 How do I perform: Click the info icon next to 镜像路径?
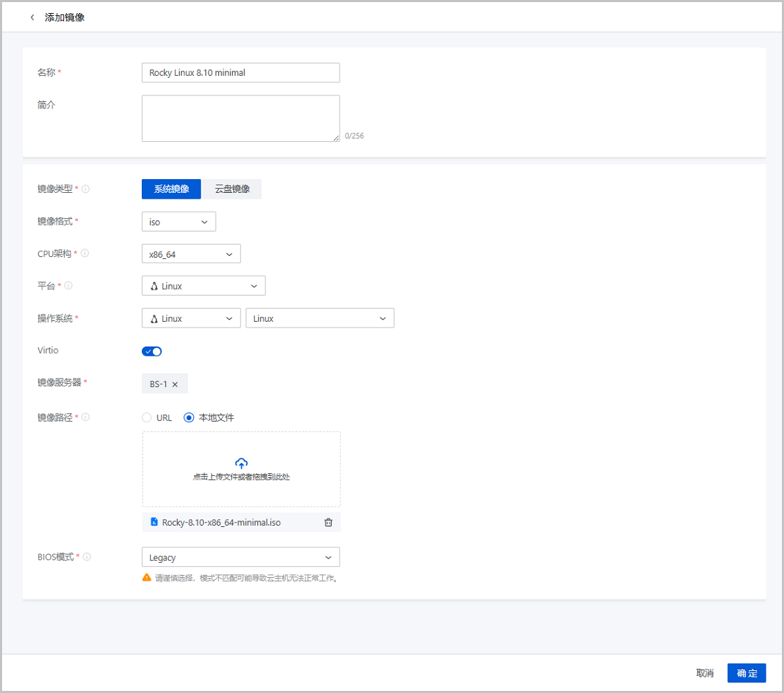(x=86, y=417)
